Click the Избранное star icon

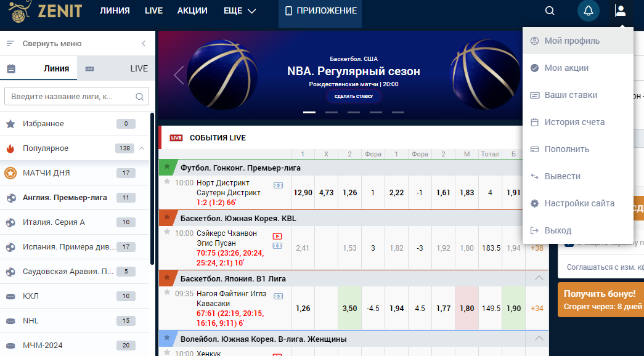(x=10, y=124)
